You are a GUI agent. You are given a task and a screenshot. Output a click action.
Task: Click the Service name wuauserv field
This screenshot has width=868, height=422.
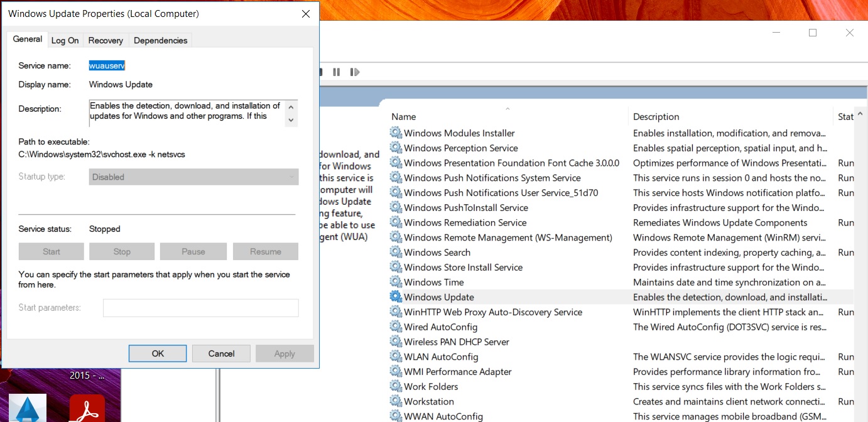pos(107,65)
